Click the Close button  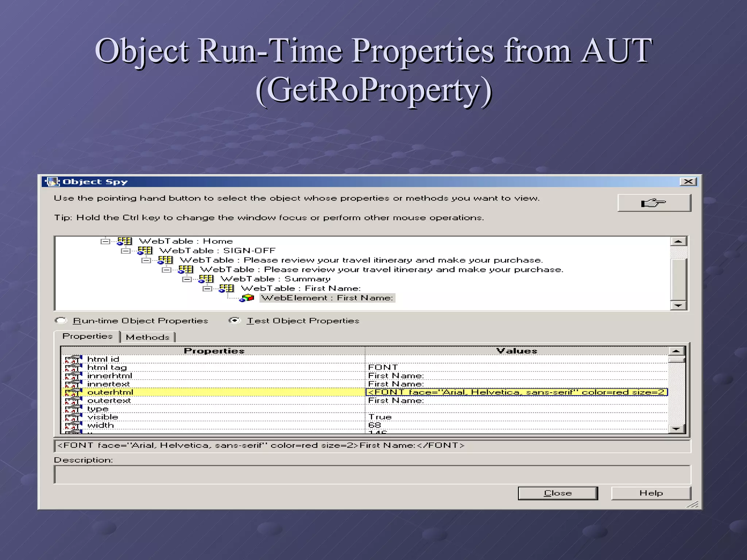click(x=558, y=493)
